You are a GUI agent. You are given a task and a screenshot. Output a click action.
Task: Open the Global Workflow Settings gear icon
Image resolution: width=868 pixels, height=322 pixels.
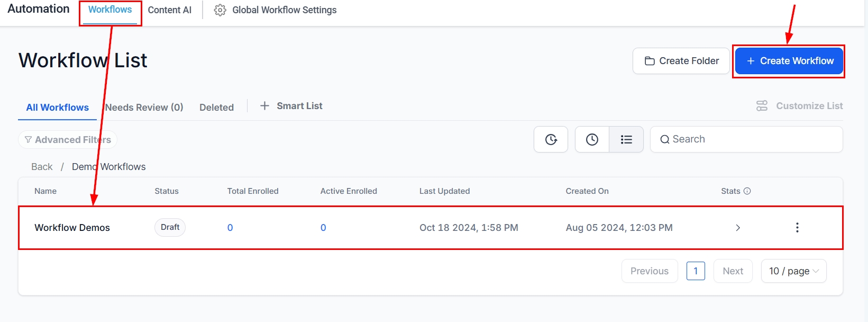click(220, 10)
